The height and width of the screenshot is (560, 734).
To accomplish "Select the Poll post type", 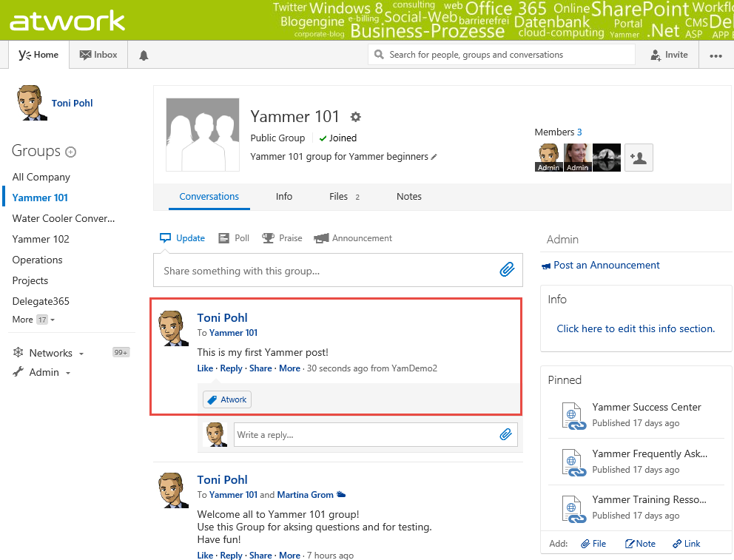I will pyautogui.click(x=234, y=238).
